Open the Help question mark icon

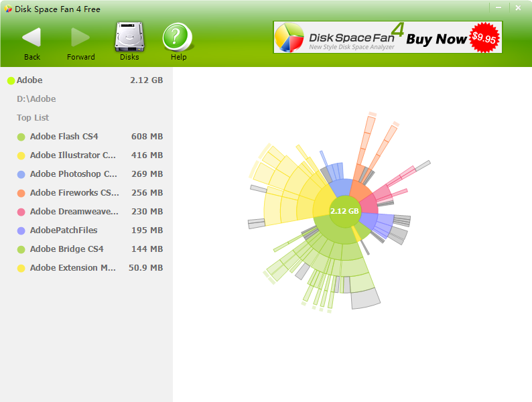pos(178,38)
